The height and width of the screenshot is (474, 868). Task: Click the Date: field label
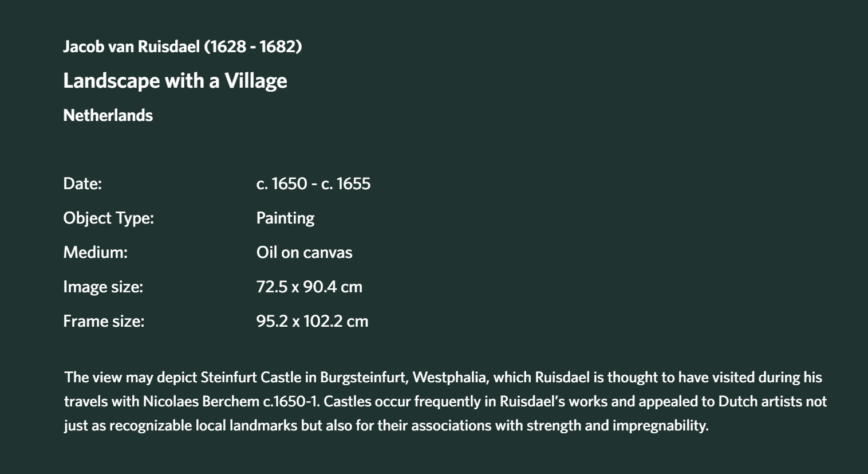(82, 183)
